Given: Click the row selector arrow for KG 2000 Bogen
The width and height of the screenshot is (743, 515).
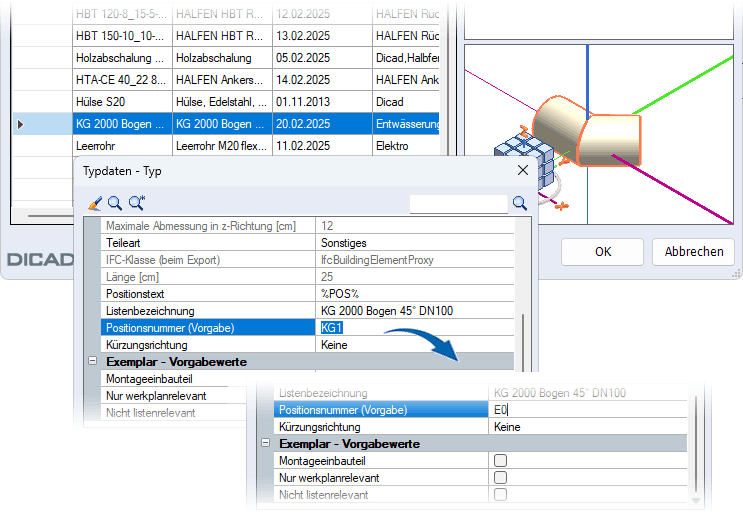Looking at the screenshot, I should pos(20,124).
